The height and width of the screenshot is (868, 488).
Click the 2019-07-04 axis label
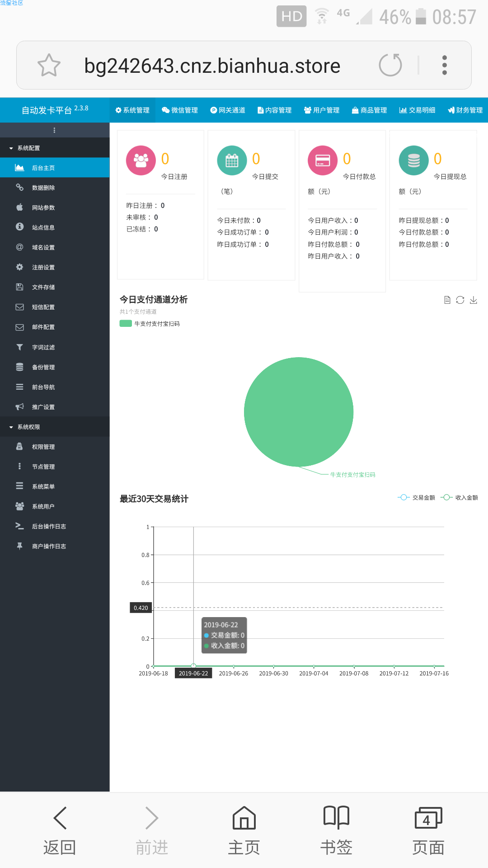[314, 673]
